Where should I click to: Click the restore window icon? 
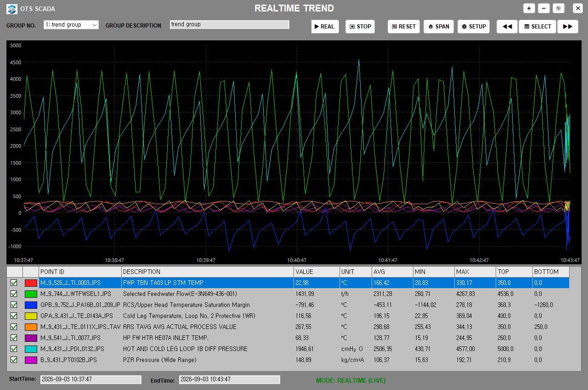click(559, 8)
